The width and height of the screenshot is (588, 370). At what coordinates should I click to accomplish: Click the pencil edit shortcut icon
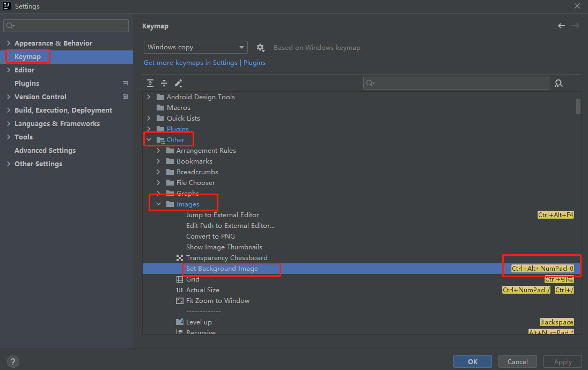click(179, 83)
